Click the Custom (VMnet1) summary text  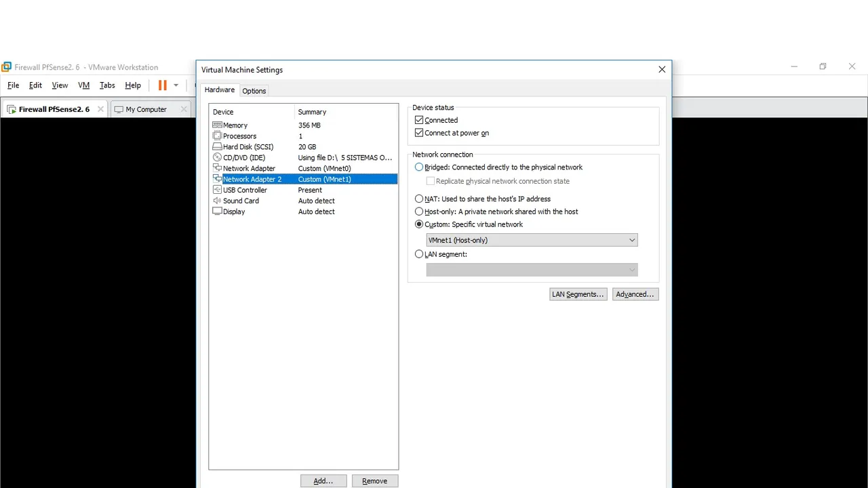click(325, 179)
